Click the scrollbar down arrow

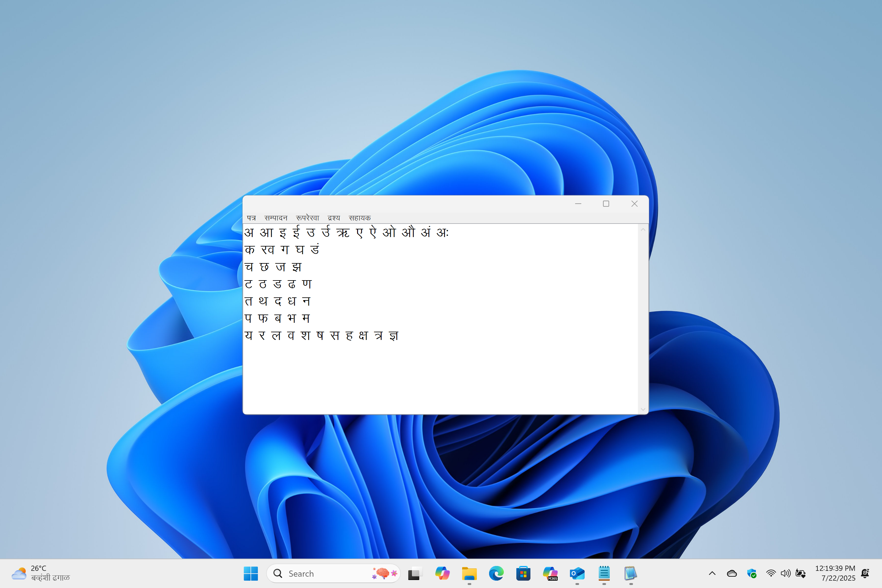[x=643, y=409]
